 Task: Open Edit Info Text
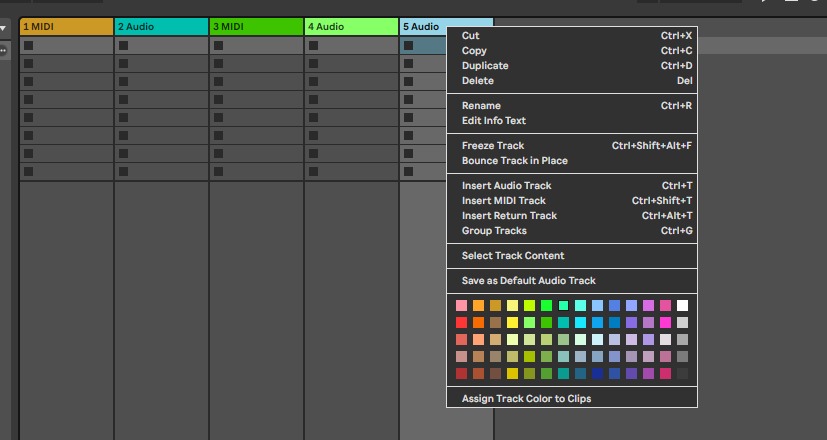point(572,121)
